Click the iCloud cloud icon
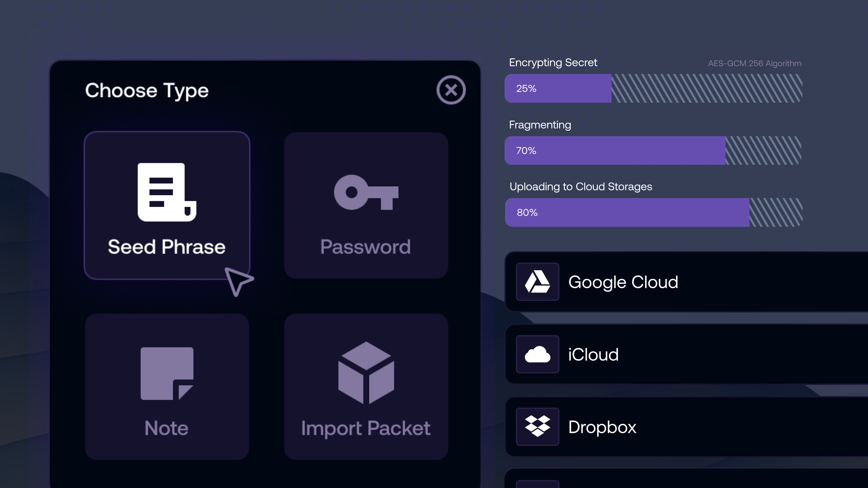Screen dimensions: 868x488 pos(537,354)
